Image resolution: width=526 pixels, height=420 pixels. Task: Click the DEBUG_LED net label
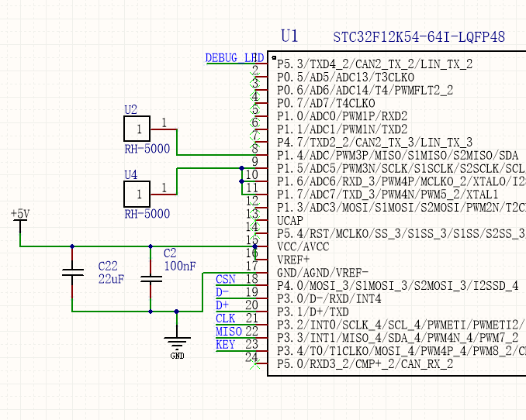tap(235, 58)
